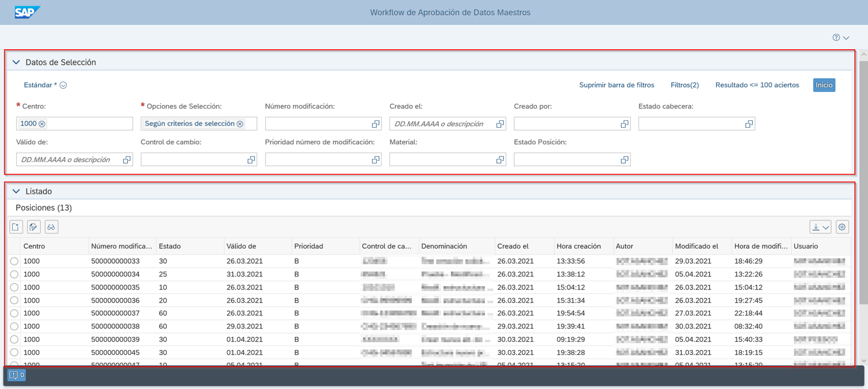The width and height of the screenshot is (868, 389).
Task: Click the scrollbar down arrow
Action: point(864,361)
